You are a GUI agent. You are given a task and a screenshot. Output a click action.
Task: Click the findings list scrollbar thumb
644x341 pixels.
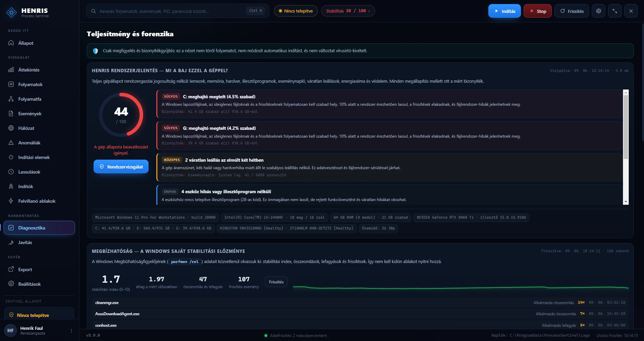tap(626, 127)
